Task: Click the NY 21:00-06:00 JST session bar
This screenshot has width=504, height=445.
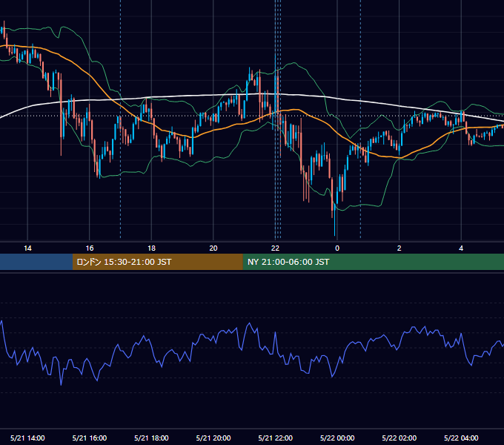Action: (373, 262)
